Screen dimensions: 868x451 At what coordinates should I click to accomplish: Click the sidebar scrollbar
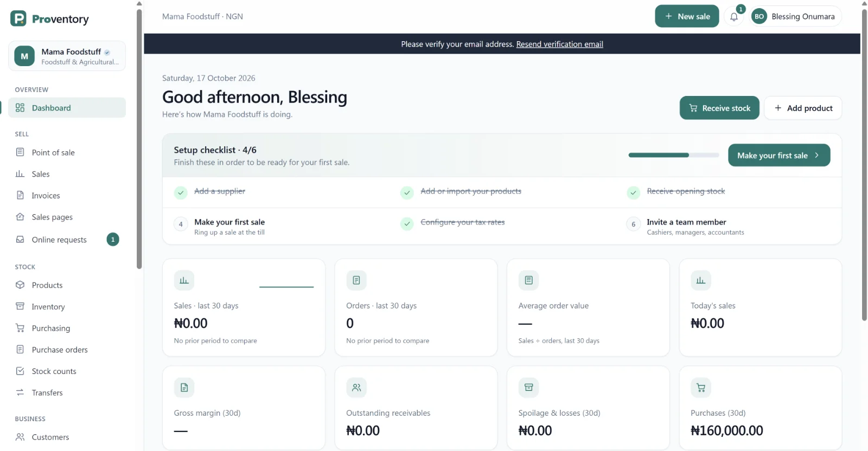coord(139,139)
